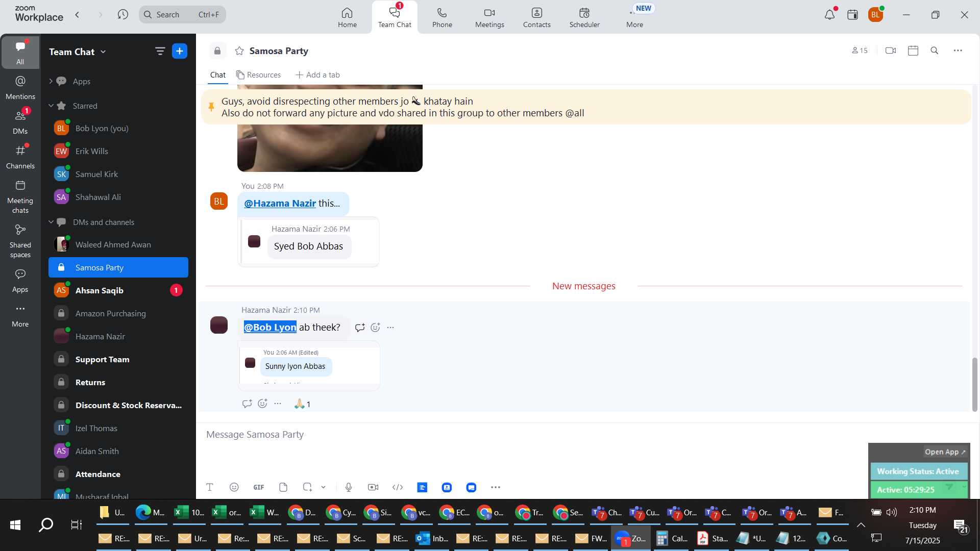Search within the Samosa Party chat

pyautogui.click(x=935, y=51)
